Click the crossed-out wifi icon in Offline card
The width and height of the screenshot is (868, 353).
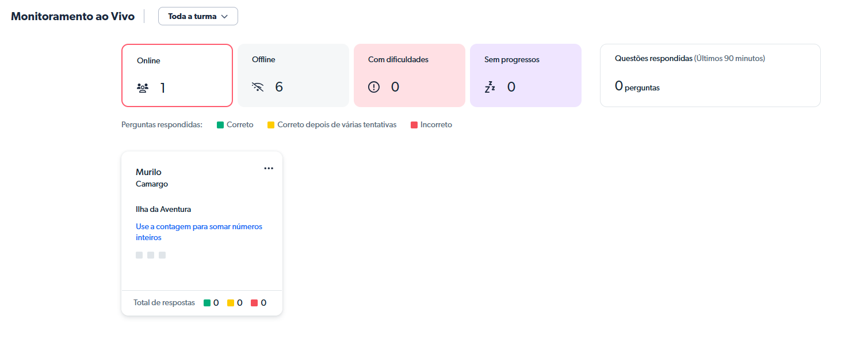tap(258, 87)
